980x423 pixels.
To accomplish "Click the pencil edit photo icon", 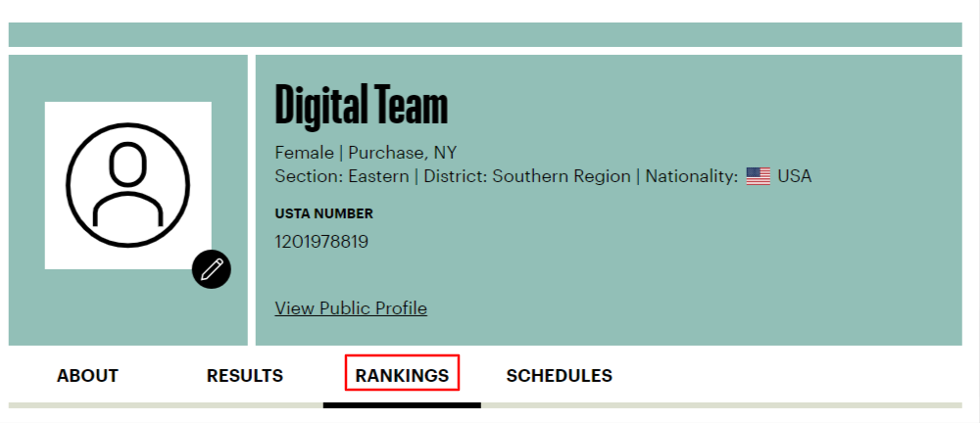I will click(x=212, y=269).
